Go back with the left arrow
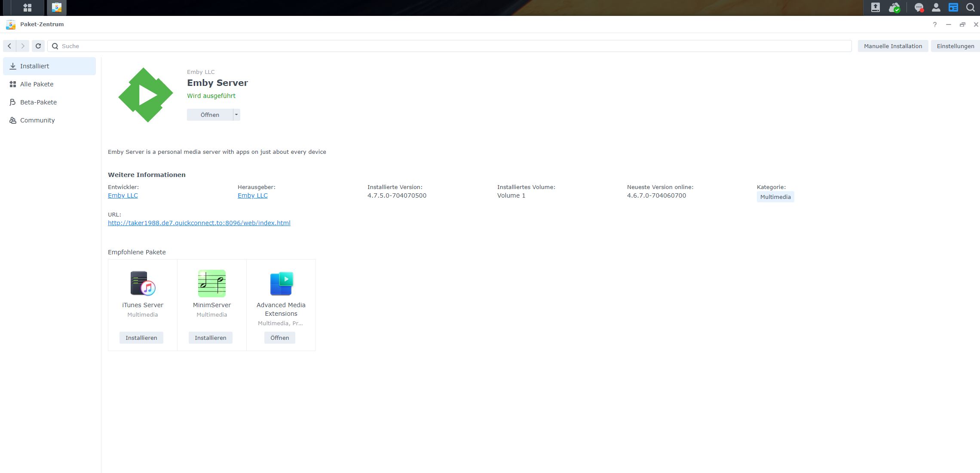The height and width of the screenshot is (473, 980). (x=9, y=46)
